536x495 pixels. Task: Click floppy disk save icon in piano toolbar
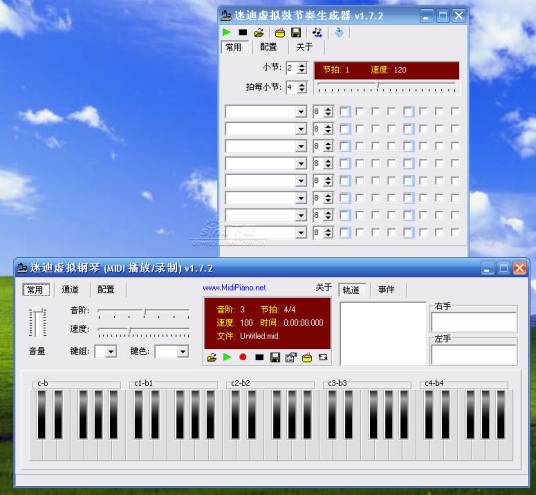tap(275, 357)
